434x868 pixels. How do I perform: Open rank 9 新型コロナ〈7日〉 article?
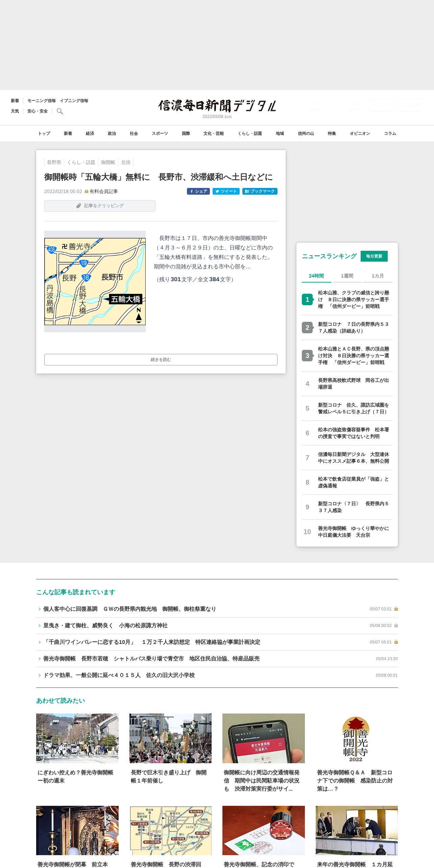pyautogui.click(x=347, y=507)
